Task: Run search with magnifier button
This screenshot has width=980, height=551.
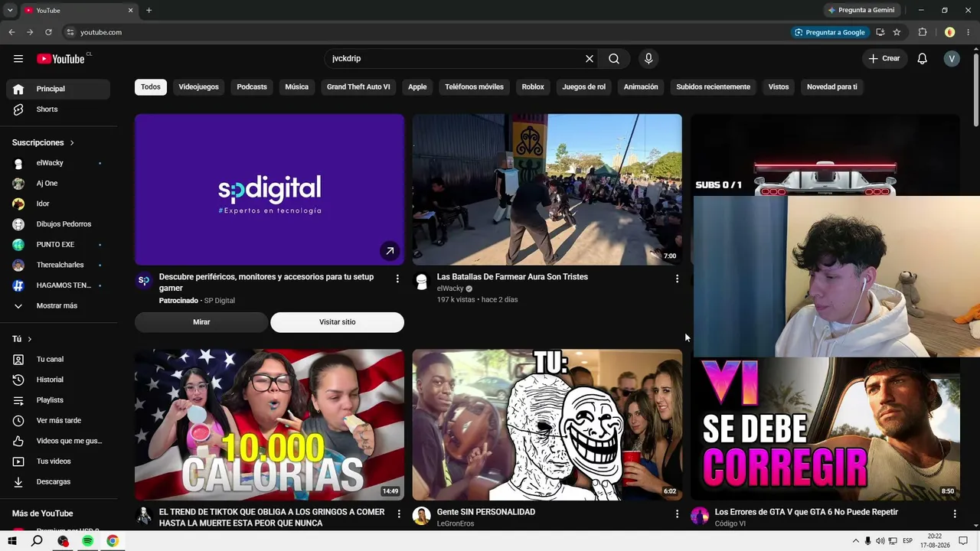Action: (614, 59)
